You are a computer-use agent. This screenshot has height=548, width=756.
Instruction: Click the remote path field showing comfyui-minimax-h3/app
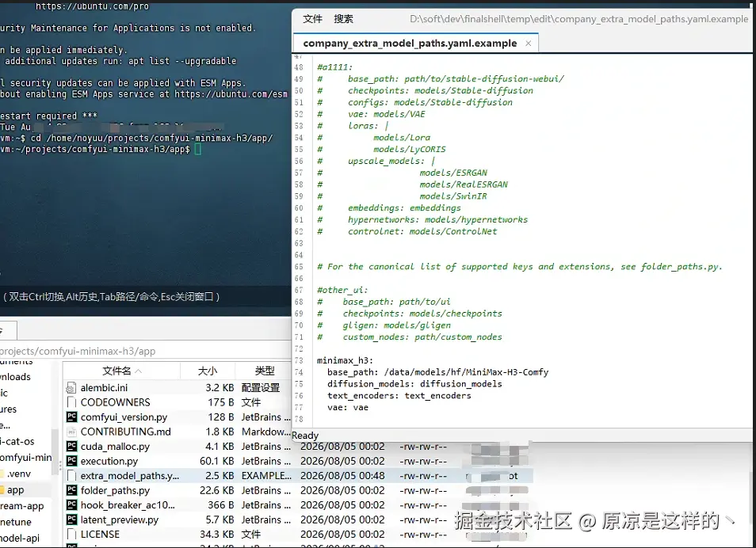(145, 351)
